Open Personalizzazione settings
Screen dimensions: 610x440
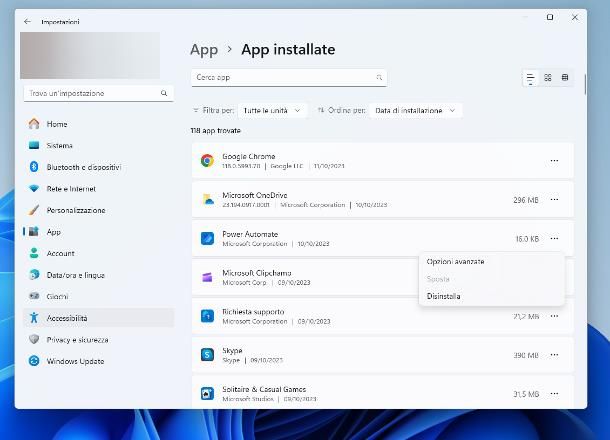(x=99, y=210)
